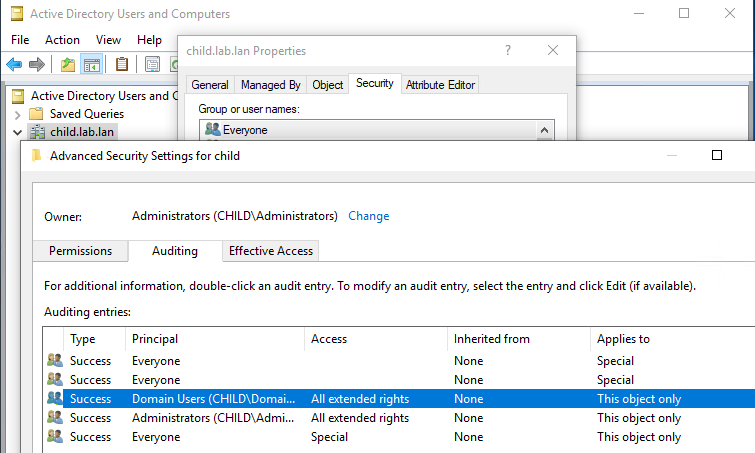Sort audit entries by Access column header
This screenshot has width=755, height=453.
[376, 339]
